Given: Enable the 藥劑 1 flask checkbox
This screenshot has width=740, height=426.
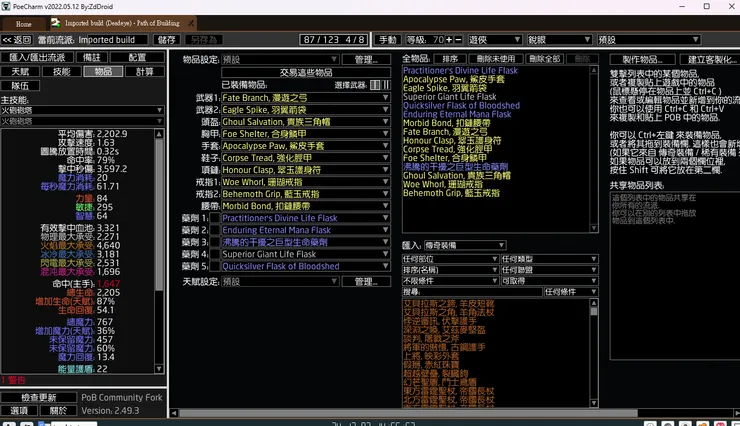Looking at the screenshot, I should [x=215, y=218].
